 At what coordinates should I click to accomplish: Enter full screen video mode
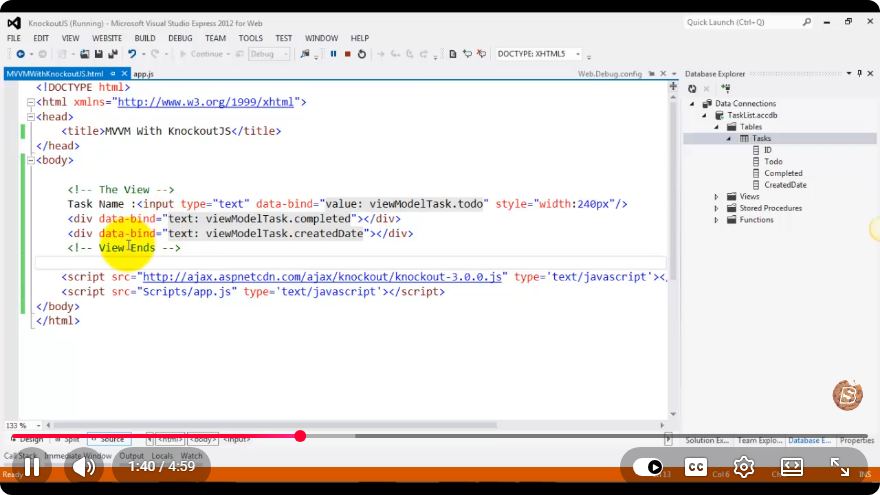click(x=840, y=467)
